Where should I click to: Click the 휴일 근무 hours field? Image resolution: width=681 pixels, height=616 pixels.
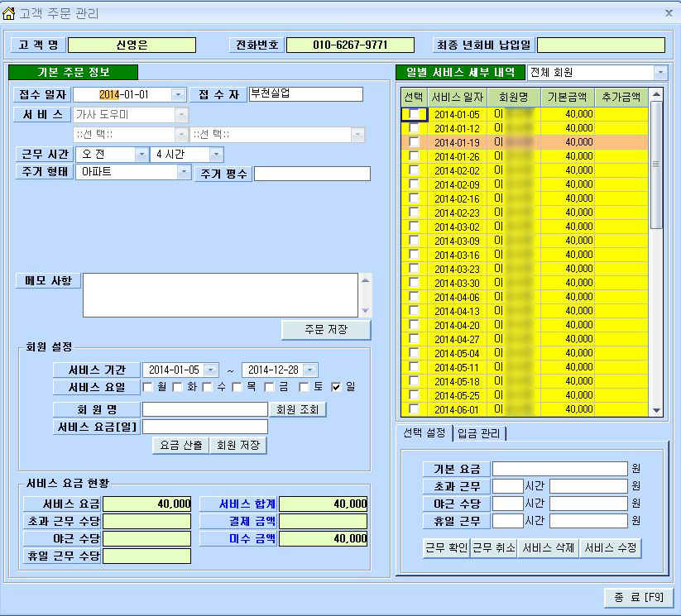pyautogui.click(x=508, y=521)
